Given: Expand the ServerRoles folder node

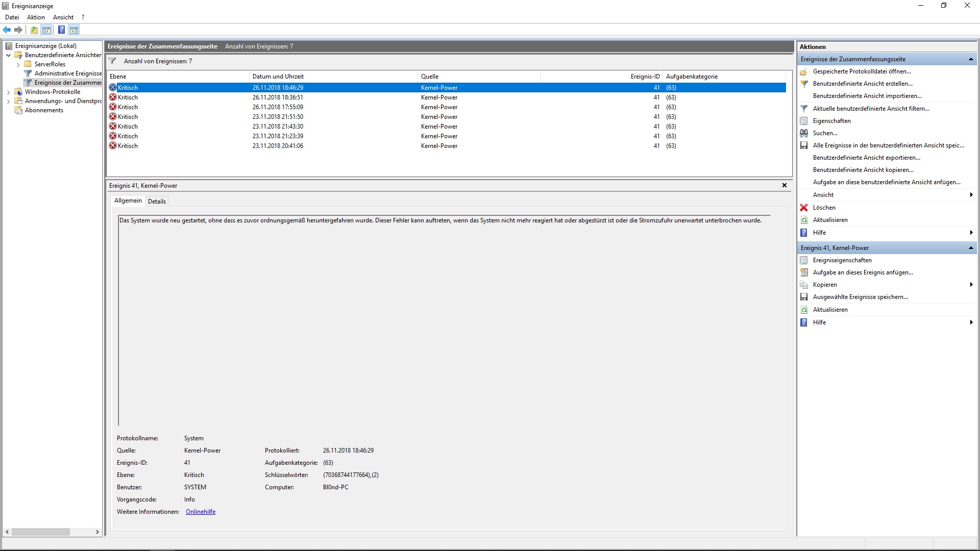Looking at the screenshot, I should pyautogui.click(x=18, y=65).
